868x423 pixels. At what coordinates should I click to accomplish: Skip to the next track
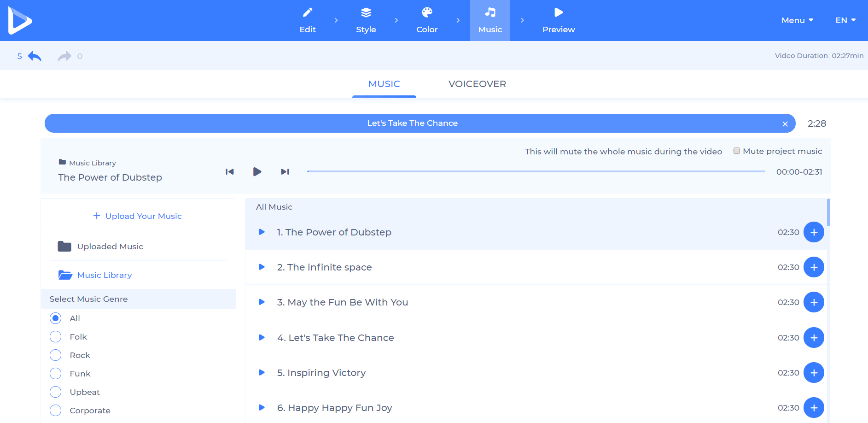(285, 172)
